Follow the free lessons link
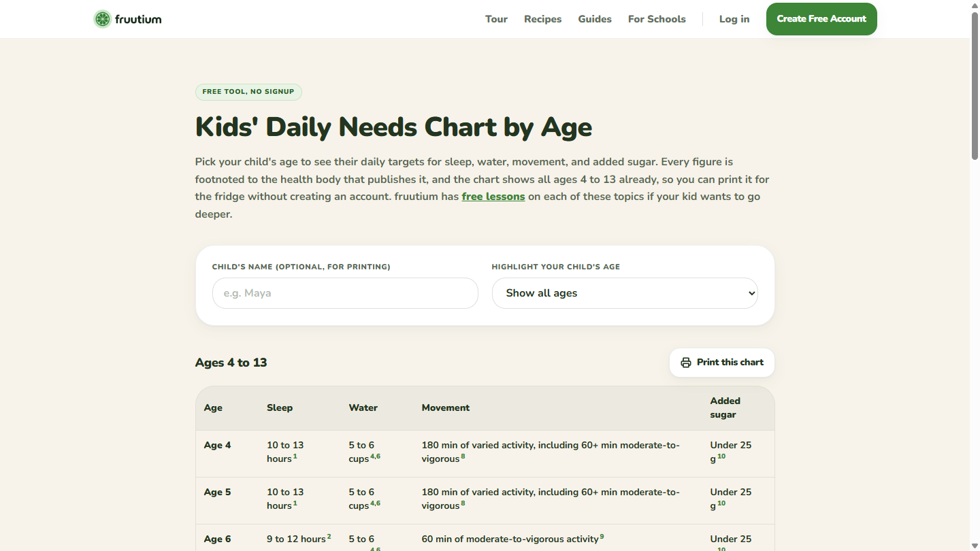This screenshot has height=551, width=980. (493, 197)
